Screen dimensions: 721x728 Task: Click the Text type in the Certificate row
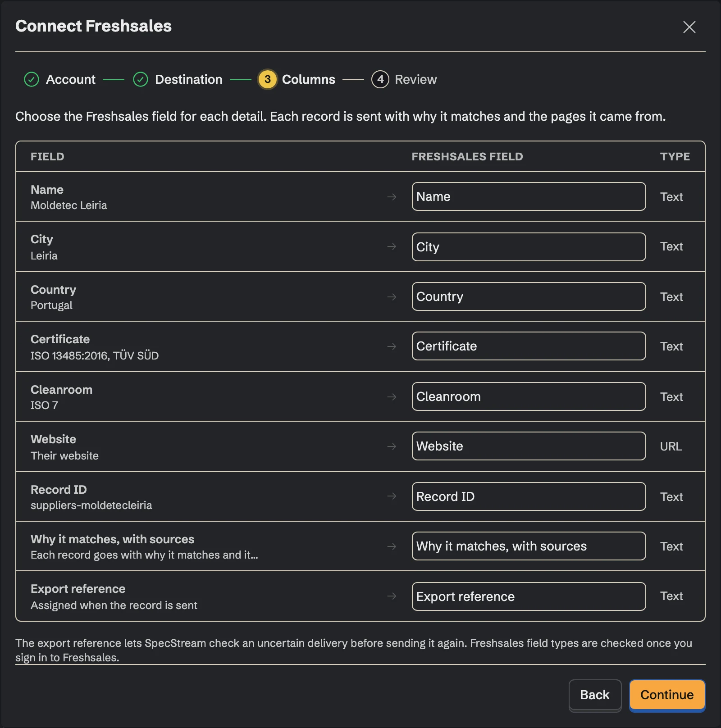[x=671, y=346]
